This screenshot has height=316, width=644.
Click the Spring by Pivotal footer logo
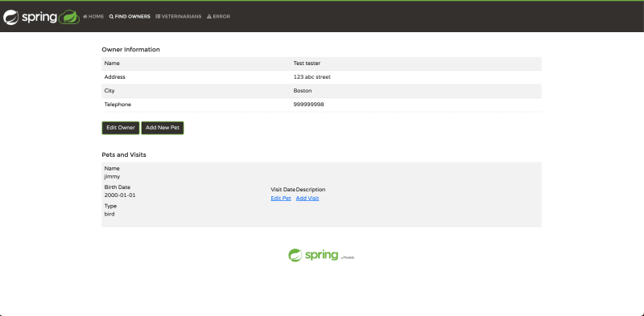coord(321,255)
